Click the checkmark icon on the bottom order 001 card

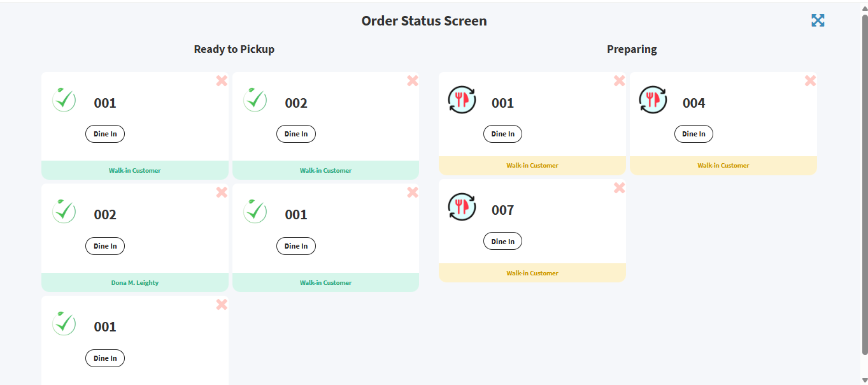(64, 323)
